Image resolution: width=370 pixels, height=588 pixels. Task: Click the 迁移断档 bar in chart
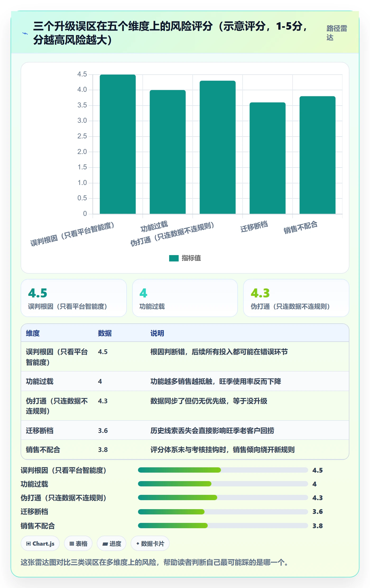click(267, 158)
